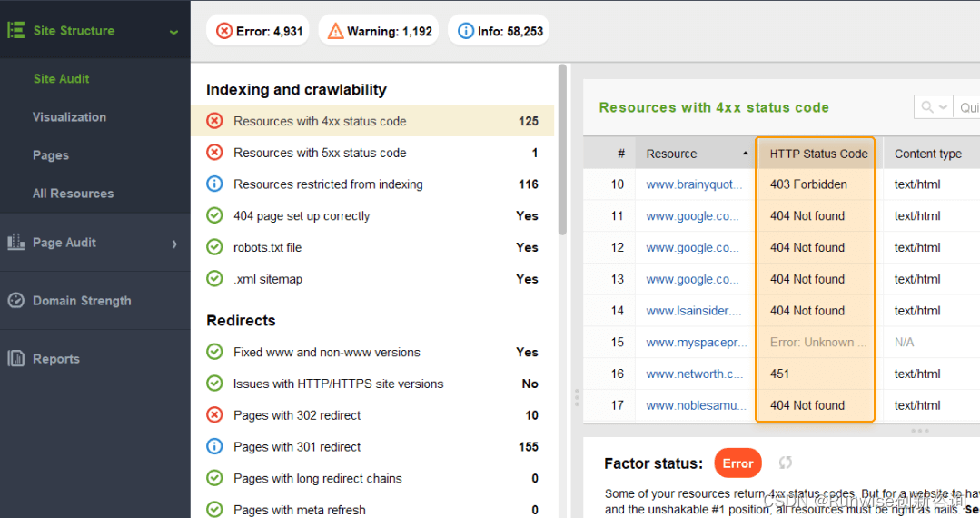The image size is (980, 518).
Task: Open the search magnifier dropdown
Action: [934, 107]
